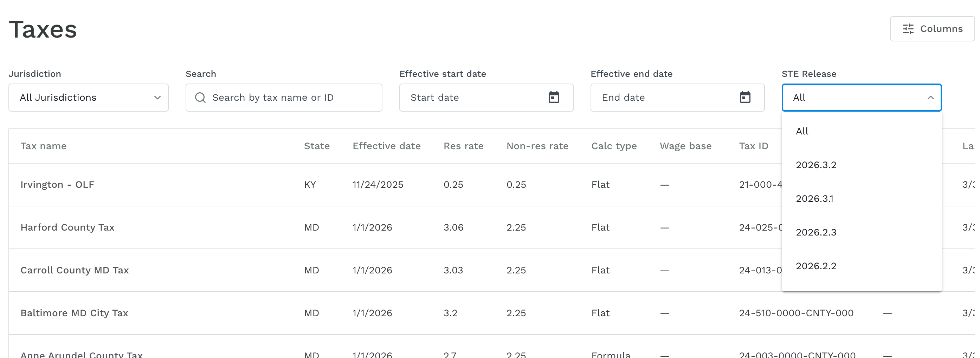Image resolution: width=980 pixels, height=358 pixels.
Task: Click the End date input
Action: pos(677,98)
